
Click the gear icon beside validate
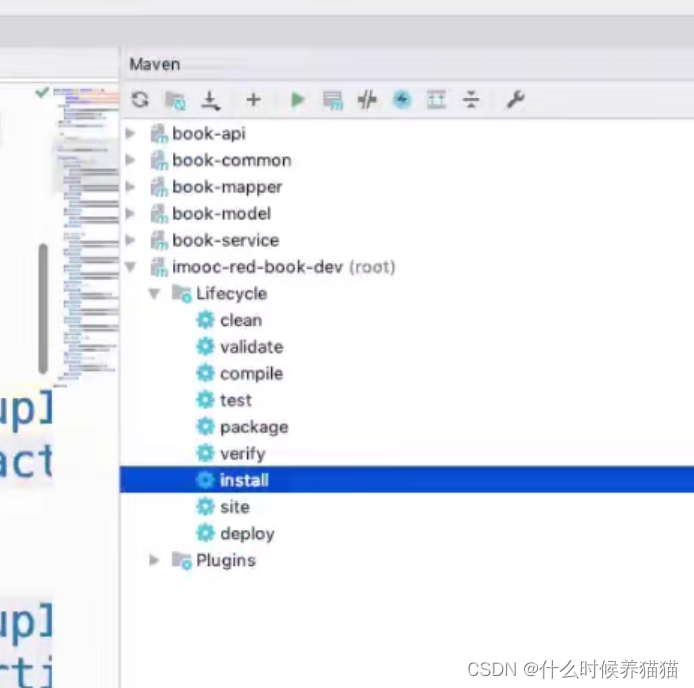[x=205, y=346]
